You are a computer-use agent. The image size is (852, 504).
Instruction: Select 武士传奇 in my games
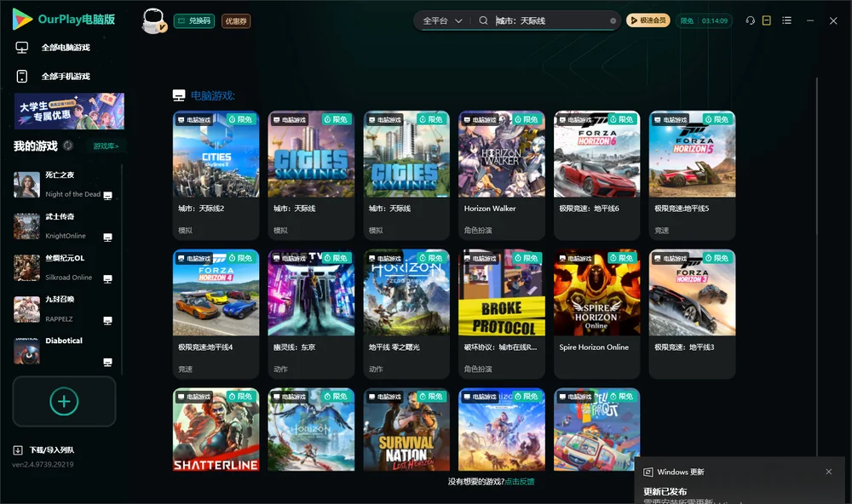click(64, 226)
